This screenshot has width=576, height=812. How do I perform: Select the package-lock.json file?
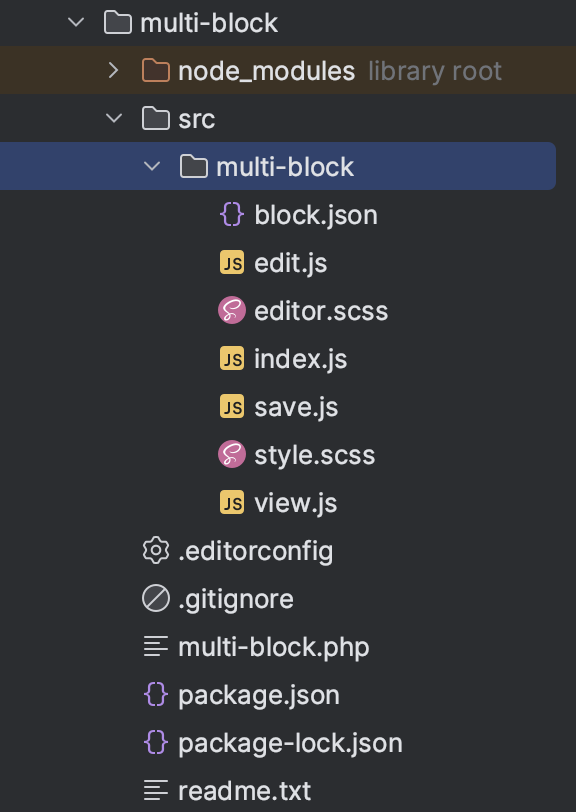pos(290,744)
